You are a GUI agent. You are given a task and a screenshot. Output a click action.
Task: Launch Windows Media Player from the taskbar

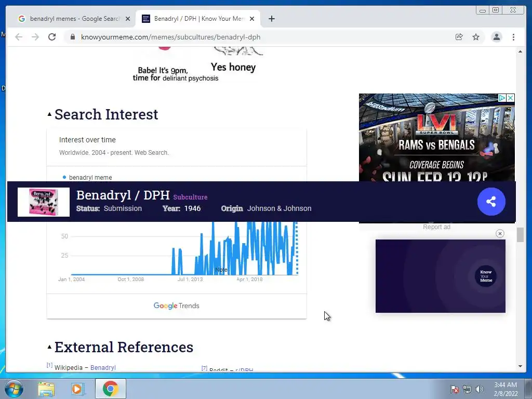pos(77,389)
